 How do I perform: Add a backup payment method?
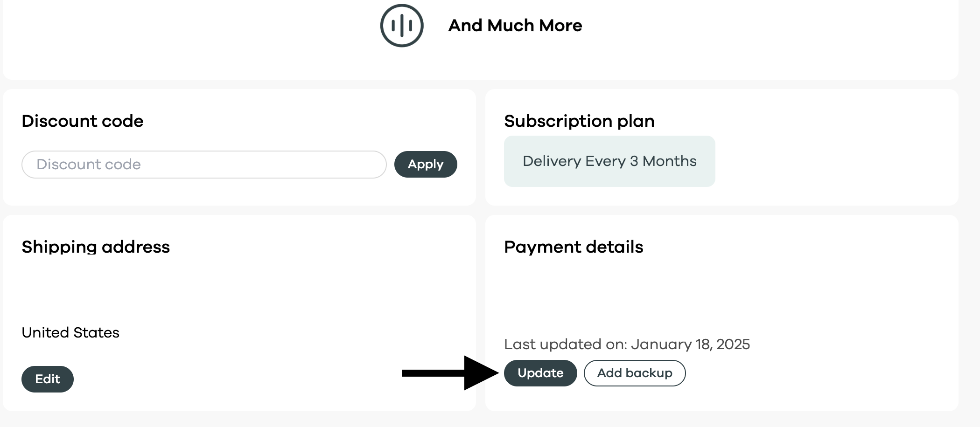pos(634,373)
